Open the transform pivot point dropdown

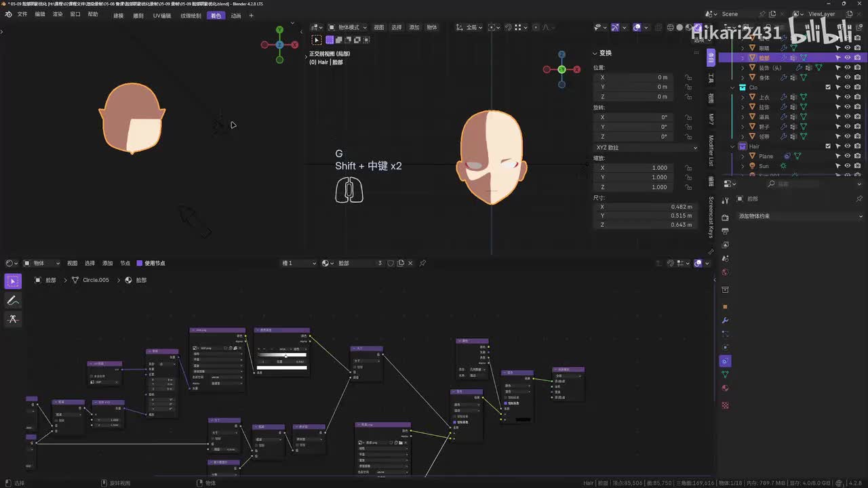point(494,27)
